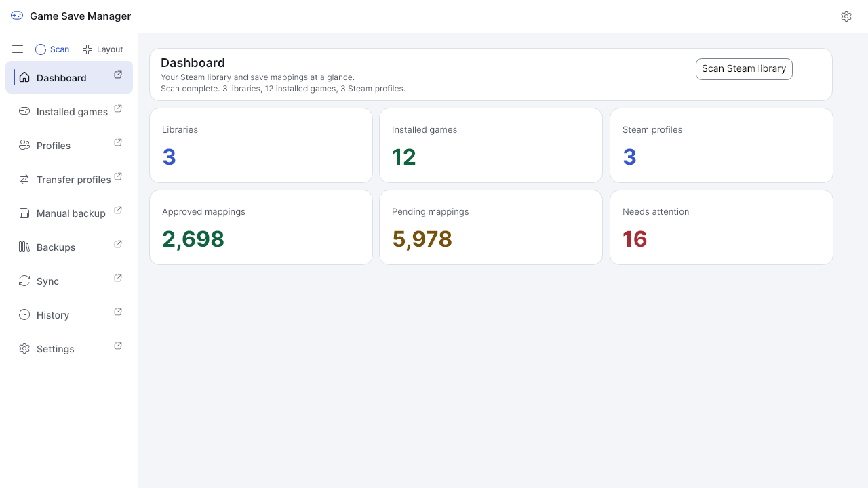
Task: Click the Libraries stat card
Action: pyautogui.click(x=261, y=145)
